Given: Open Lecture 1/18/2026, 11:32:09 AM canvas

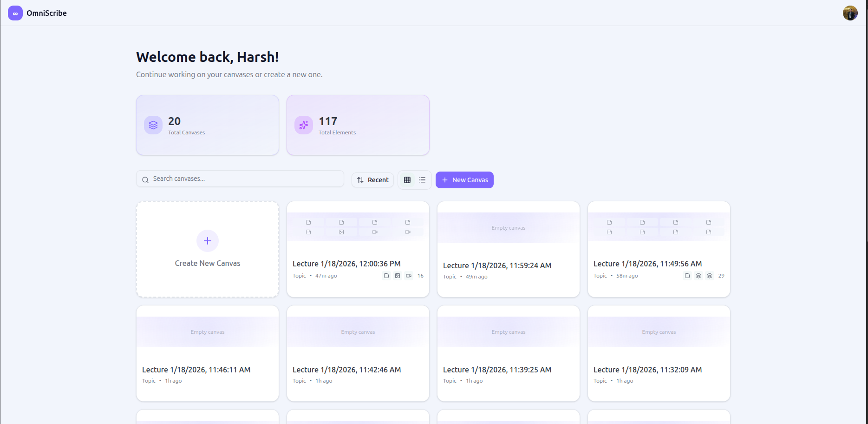Looking at the screenshot, I should (659, 353).
